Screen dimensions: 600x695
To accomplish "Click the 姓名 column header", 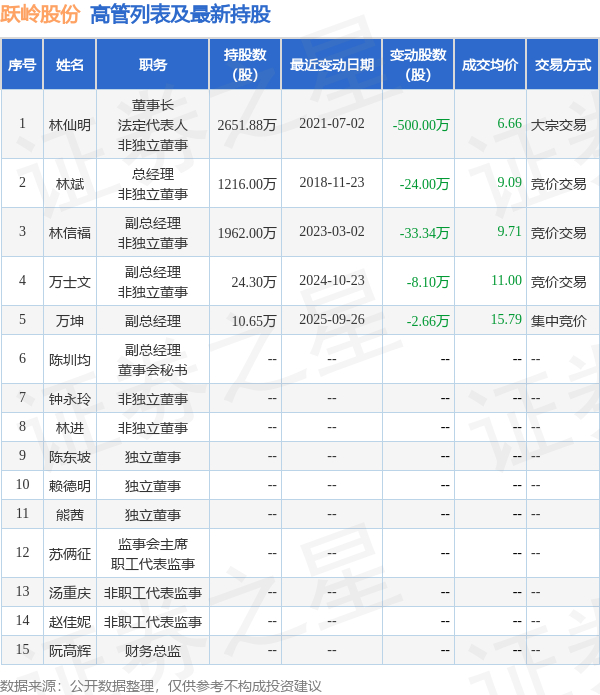I will (x=70, y=65).
